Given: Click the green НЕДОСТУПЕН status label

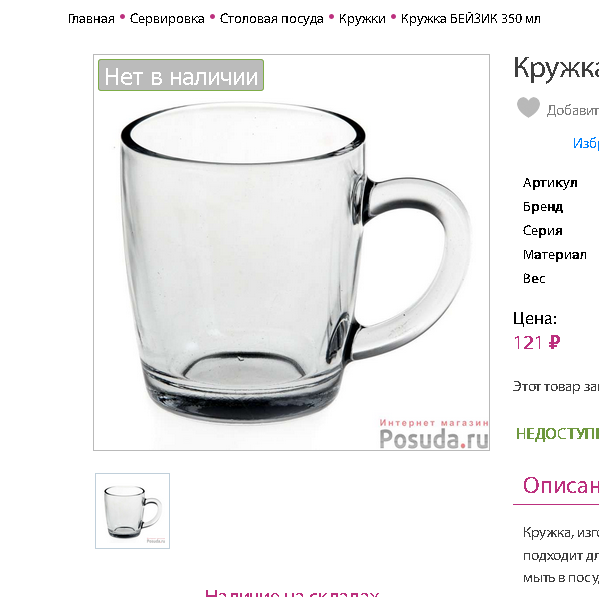Looking at the screenshot, I should pyautogui.click(x=557, y=434).
